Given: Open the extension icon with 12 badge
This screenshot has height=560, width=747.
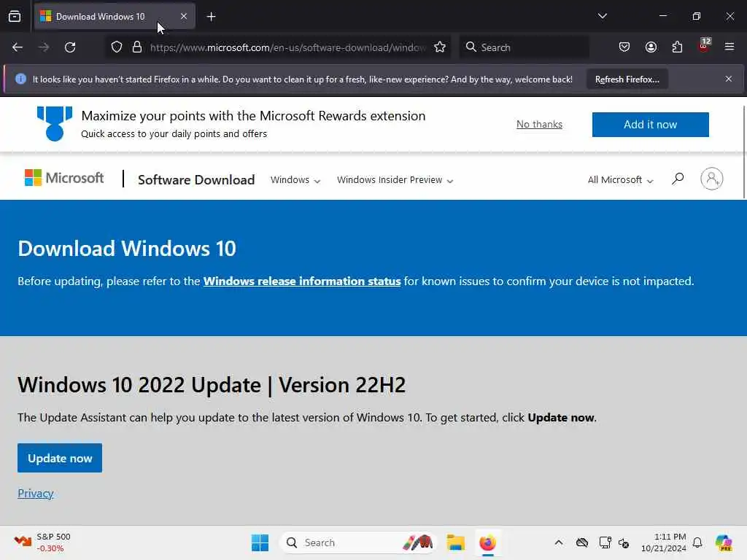Looking at the screenshot, I should 704,46.
